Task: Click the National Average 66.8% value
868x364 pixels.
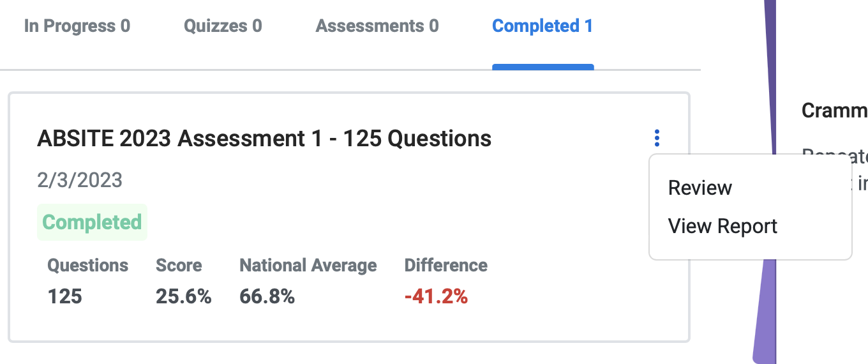Action: click(267, 296)
